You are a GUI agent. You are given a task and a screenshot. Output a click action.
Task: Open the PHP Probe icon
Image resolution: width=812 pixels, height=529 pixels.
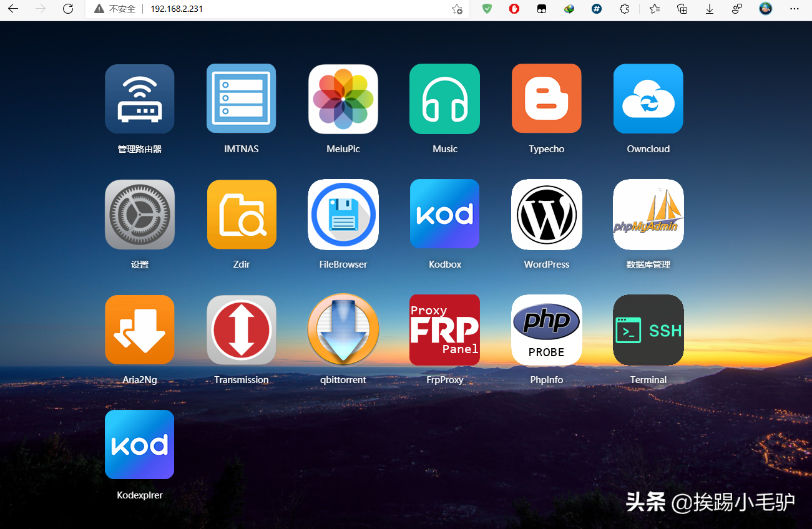click(547, 329)
